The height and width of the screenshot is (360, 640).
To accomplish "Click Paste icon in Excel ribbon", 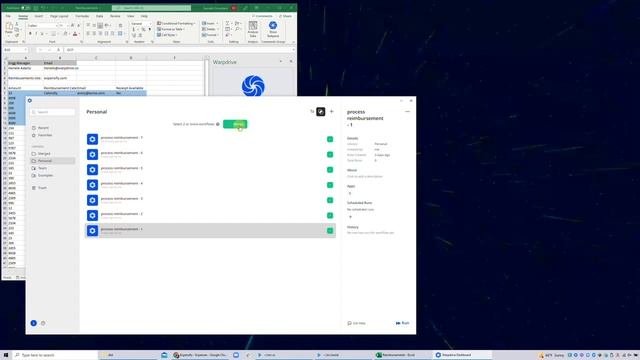I will coord(9,29).
